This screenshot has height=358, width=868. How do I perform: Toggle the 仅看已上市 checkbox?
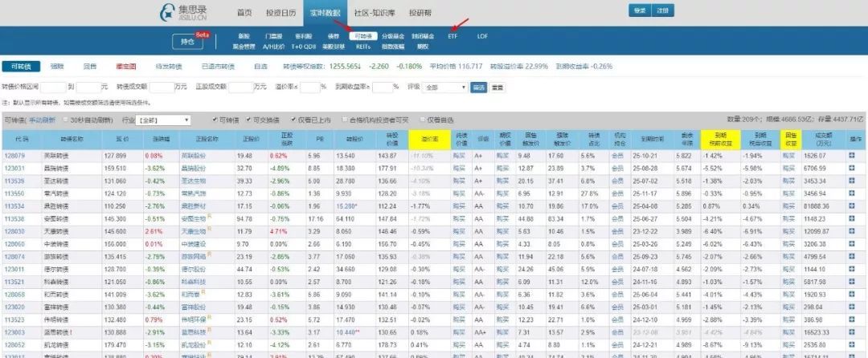tap(293, 120)
